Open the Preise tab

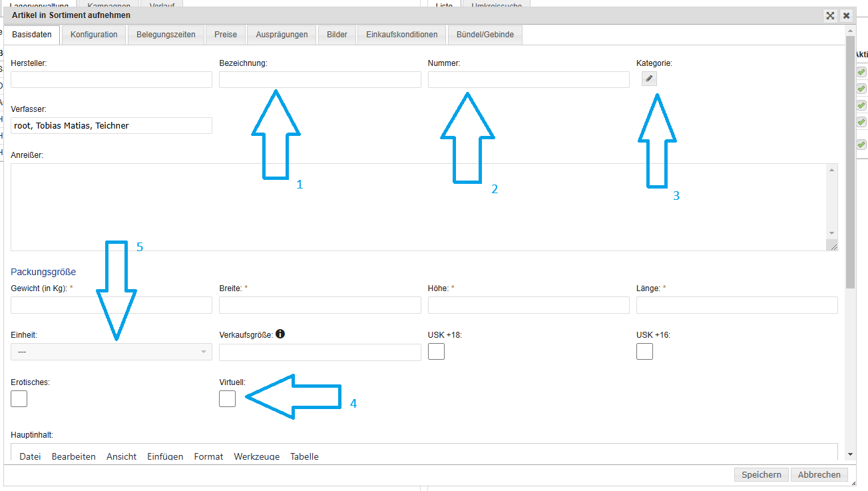(x=226, y=35)
